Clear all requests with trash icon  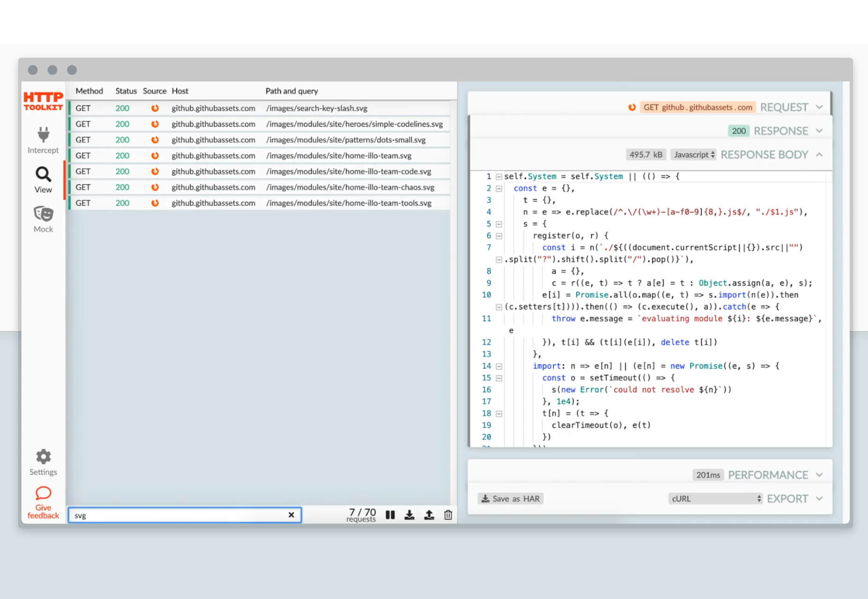[x=448, y=515]
